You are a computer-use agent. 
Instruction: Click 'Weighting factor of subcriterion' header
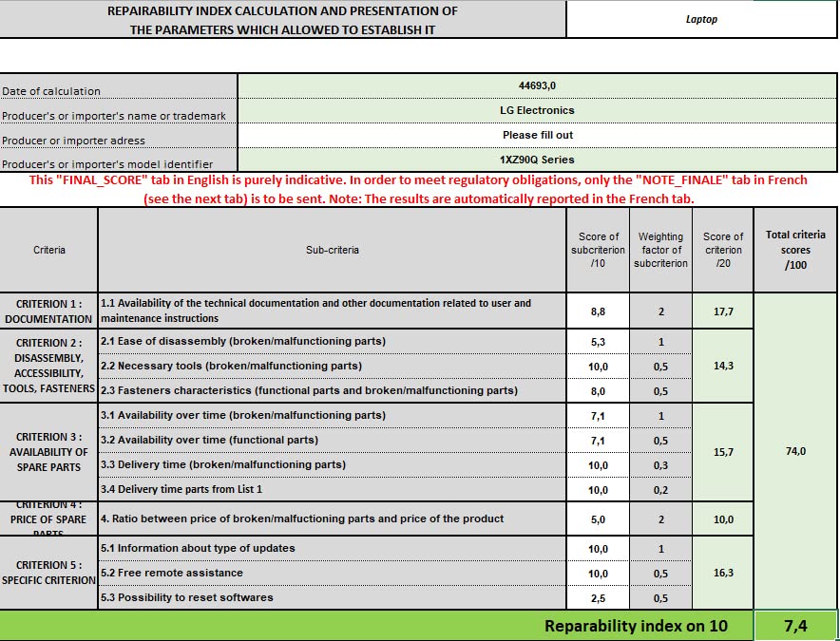[x=660, y=250]
